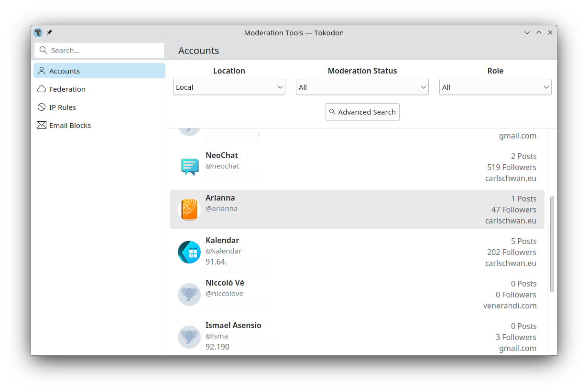This screenshot has width=588, height=392.
Task: Click the Email Blocks envelope icon
Action: [x=42, y=126]
